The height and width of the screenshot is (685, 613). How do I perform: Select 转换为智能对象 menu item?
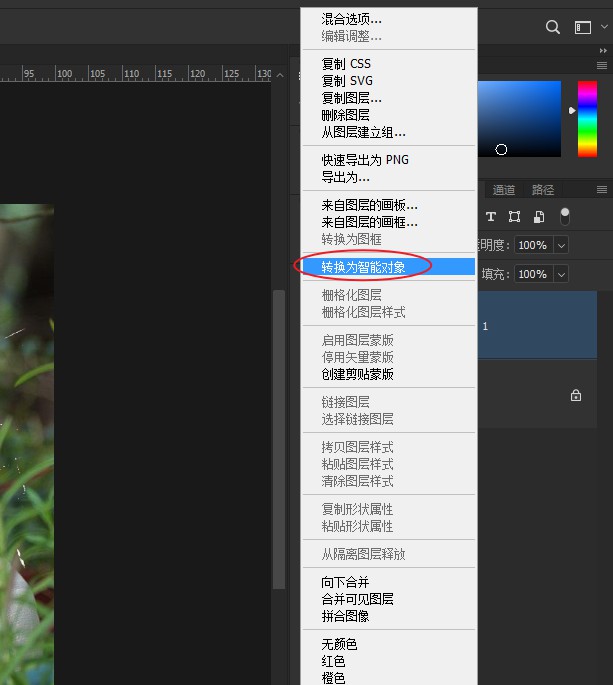pos(389,267)
